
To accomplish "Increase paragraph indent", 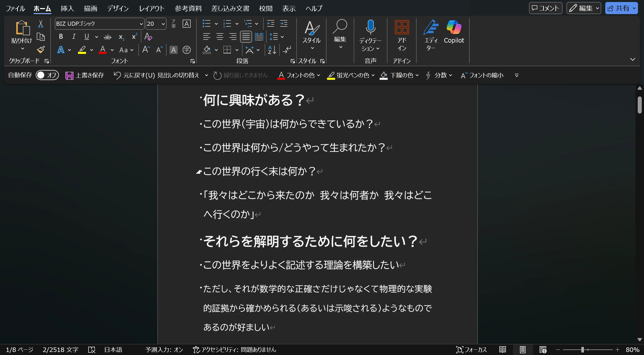I will click(284, 24).
